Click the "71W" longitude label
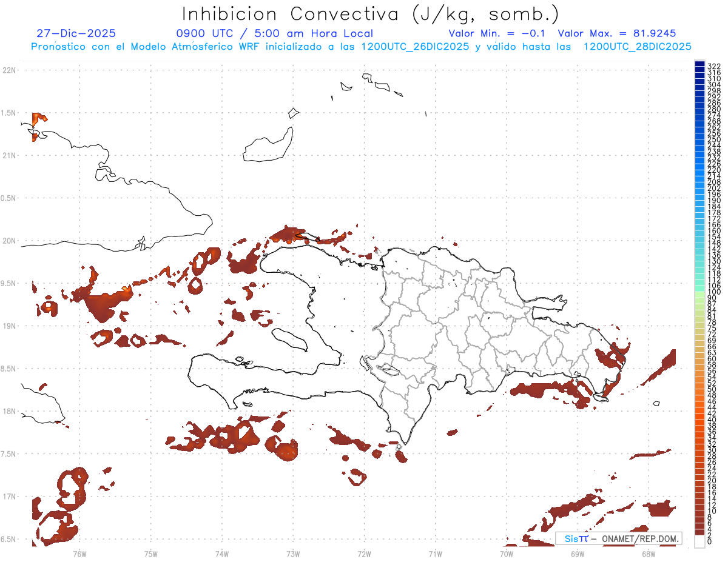 coord(435,553)
